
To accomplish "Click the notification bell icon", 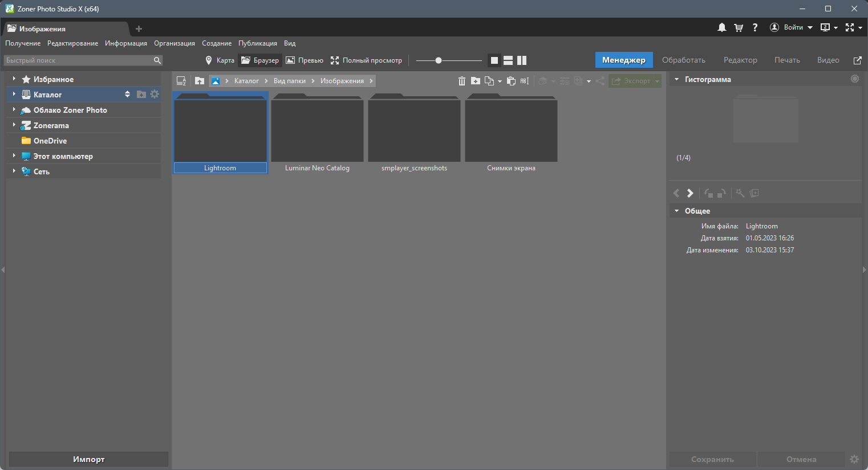I will coord(721,27).
